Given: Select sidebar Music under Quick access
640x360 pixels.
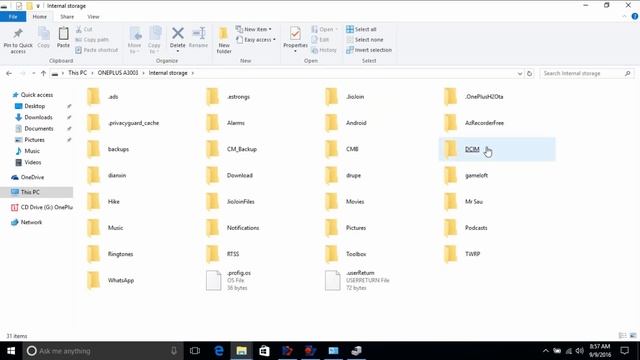Looking at the screenshot, I should pos(32,151).
